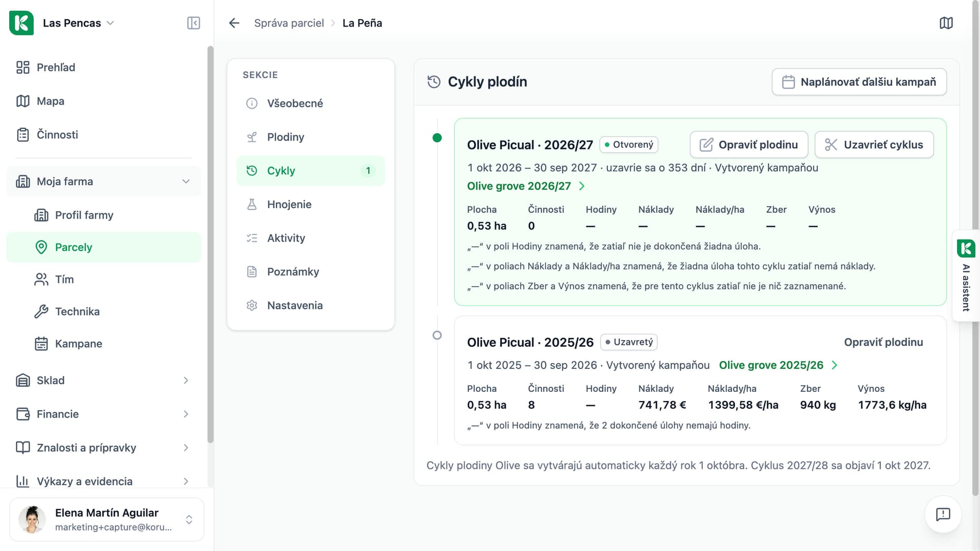This screenshot has height=551, width=980.
Task: Open the Las Pencas farm switcher dropdown
Action: (78, 23)
